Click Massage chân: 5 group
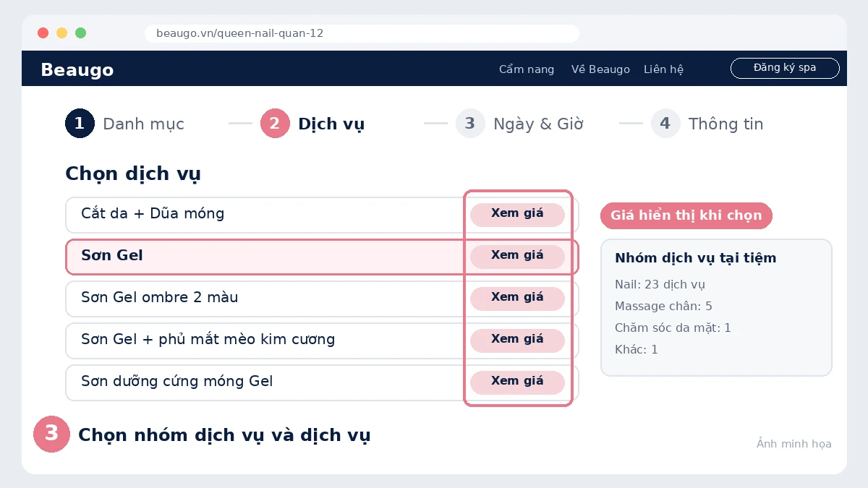868x488 pixels. [663, 307]
